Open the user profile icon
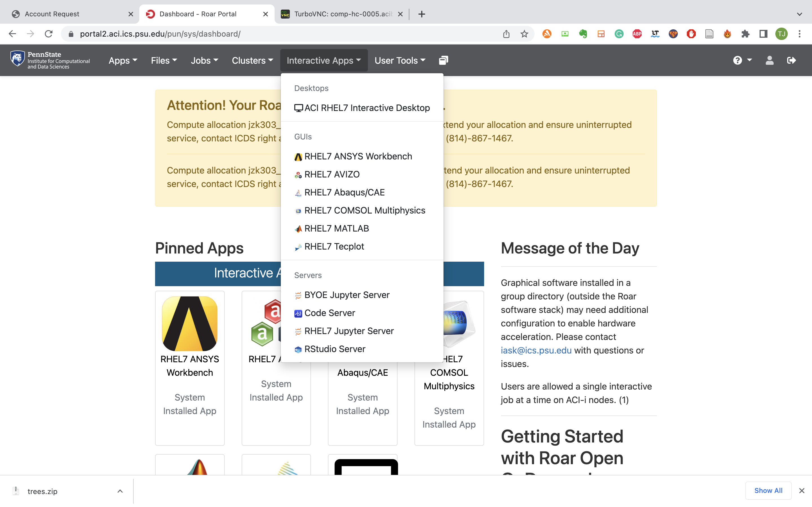The height and width of the screenshot is (507, 812). [769, 60]
